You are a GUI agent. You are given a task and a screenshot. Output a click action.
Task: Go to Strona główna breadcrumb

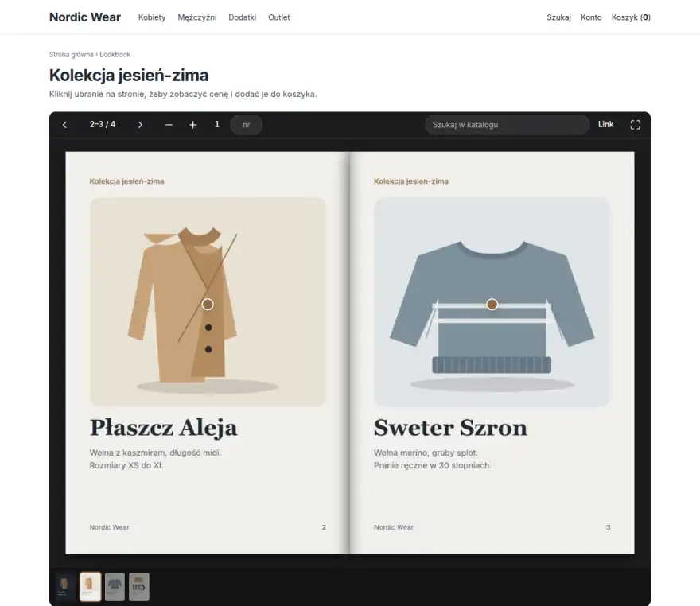pyautogui.click(x=72, y=54)
